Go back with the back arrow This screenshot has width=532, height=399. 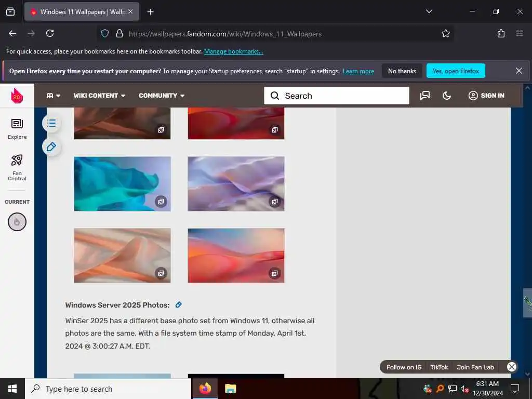click(12, 33)
